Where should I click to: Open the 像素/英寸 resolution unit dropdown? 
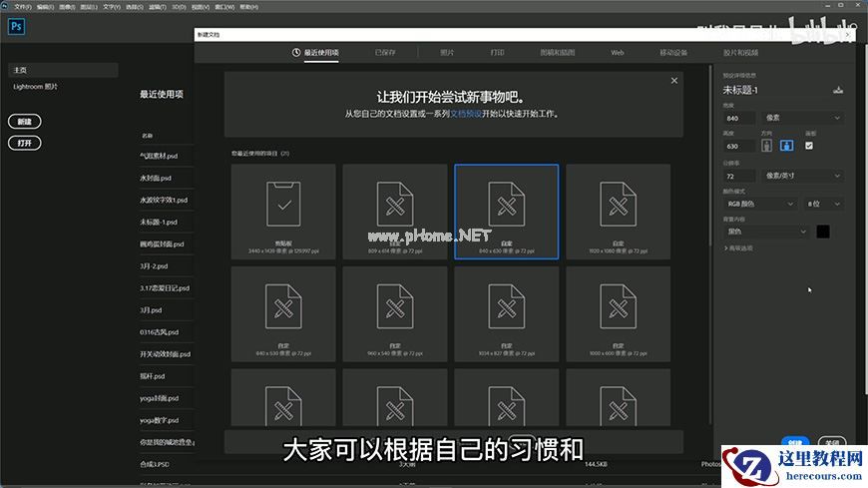coord(803,176)
